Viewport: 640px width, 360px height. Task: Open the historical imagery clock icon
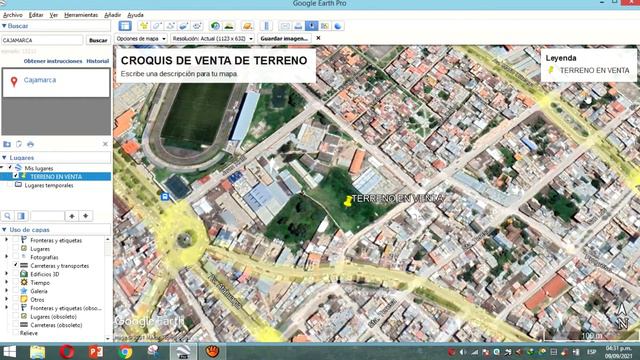pos(215,26)
